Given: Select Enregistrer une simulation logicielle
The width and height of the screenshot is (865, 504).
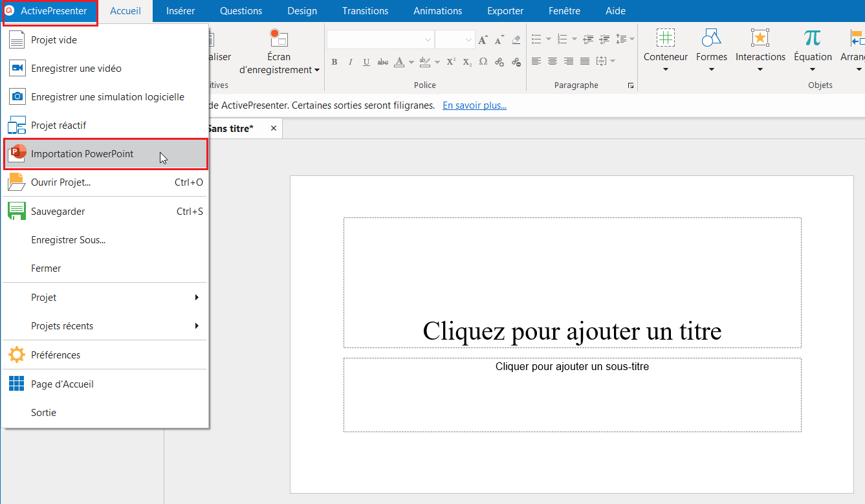Looking at the screenshot, I should (107, 97).
